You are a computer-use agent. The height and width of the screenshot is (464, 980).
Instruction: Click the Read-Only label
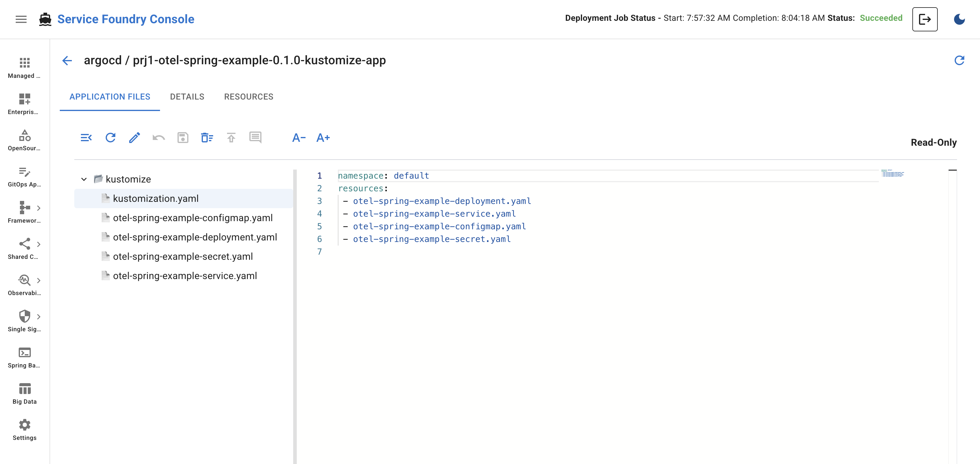pyautogui.click(x=934, y=142)
